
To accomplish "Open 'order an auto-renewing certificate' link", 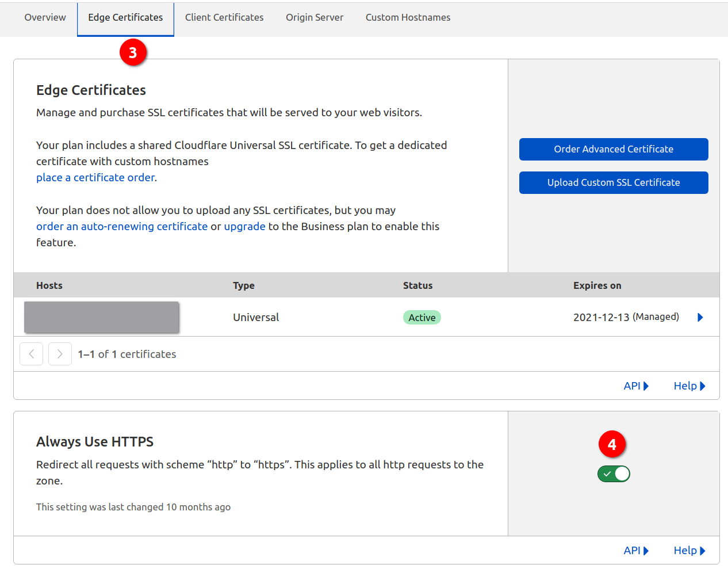I will (x=122, y=227).
